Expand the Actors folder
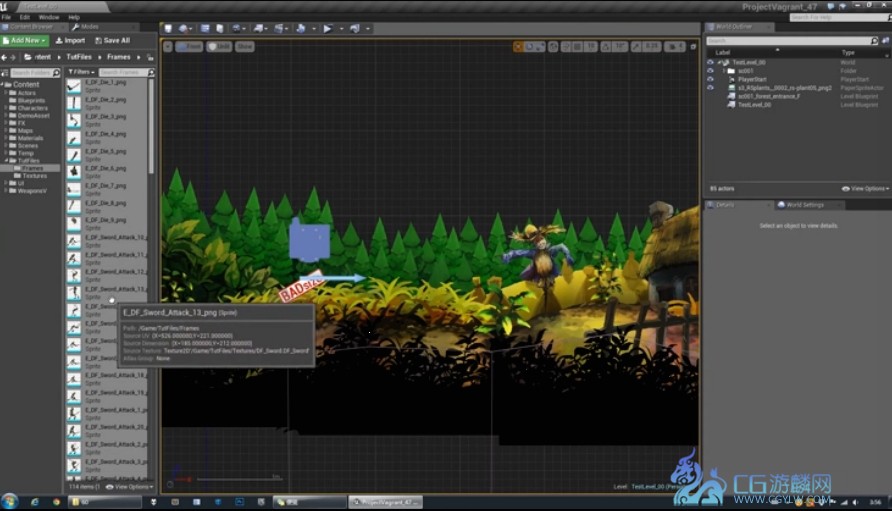This screenshot has height=511, width=892. click(x=6, y=93)
